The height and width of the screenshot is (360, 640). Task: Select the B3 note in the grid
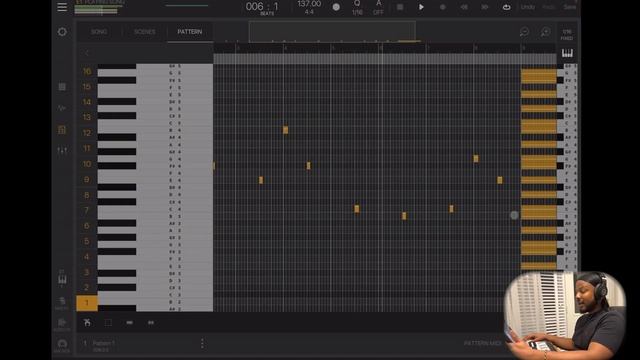(x=404, y=216)
